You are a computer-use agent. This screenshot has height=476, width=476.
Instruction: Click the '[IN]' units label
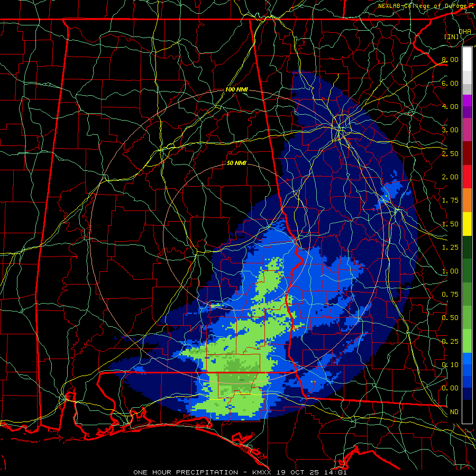pyautogui.click(x=452, y=36)
